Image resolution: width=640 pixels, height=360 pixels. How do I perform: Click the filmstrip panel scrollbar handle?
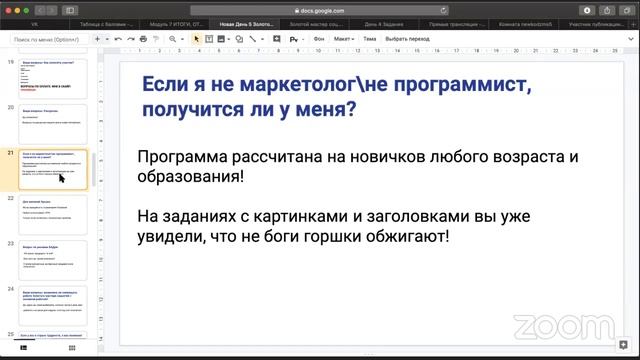pyautogui.click(x=94, y=169)
